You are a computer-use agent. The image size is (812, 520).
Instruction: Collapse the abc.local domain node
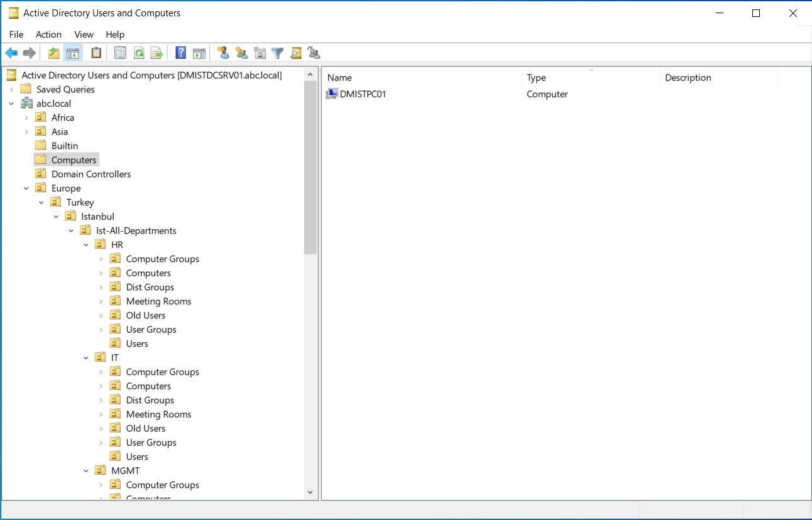[x=11, y=104]
